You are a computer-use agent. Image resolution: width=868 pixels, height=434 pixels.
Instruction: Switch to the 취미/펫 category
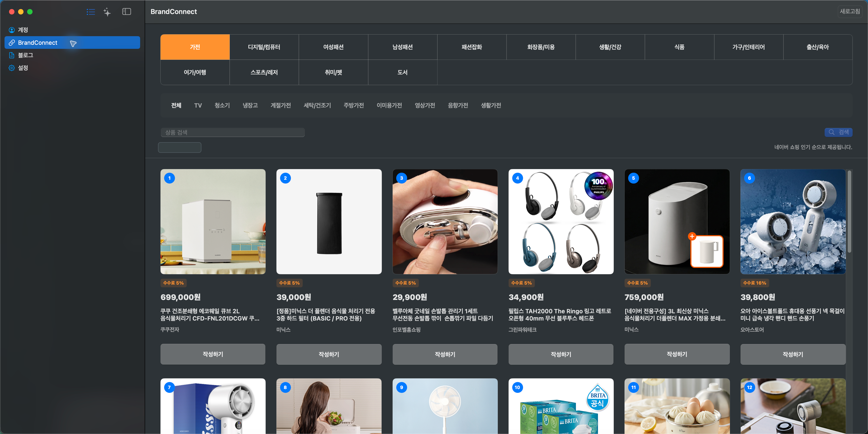333,72
